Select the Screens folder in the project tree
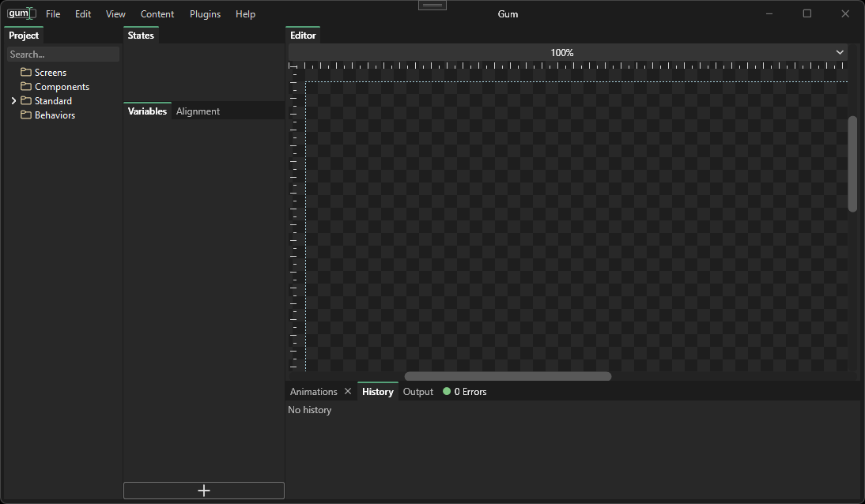This screenshot has width=865, height=504. pyautogui.click(x=50, y=73)
